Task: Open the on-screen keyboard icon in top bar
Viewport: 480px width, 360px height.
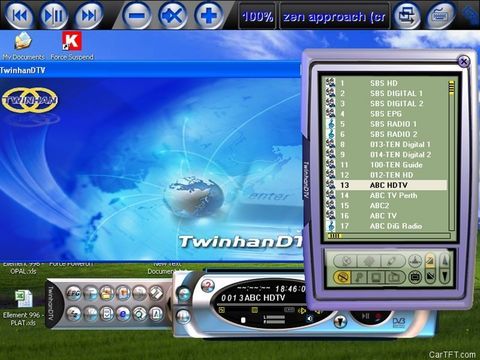Action: pos(441,15)
